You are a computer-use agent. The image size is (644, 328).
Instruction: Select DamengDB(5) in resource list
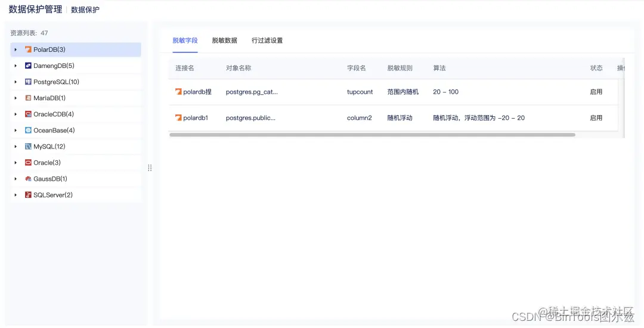coord(76,66)
